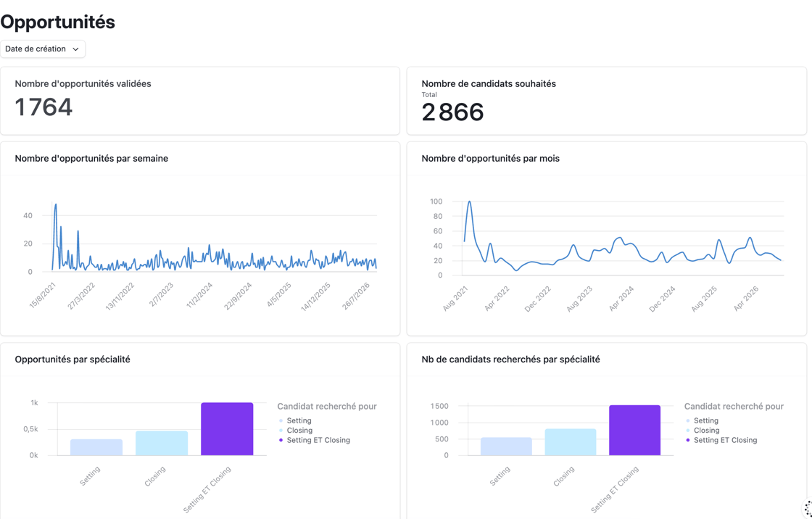The image size is (812, 519).
Task: Click the "Total" label above 2 866
Action: coord(428,95)
